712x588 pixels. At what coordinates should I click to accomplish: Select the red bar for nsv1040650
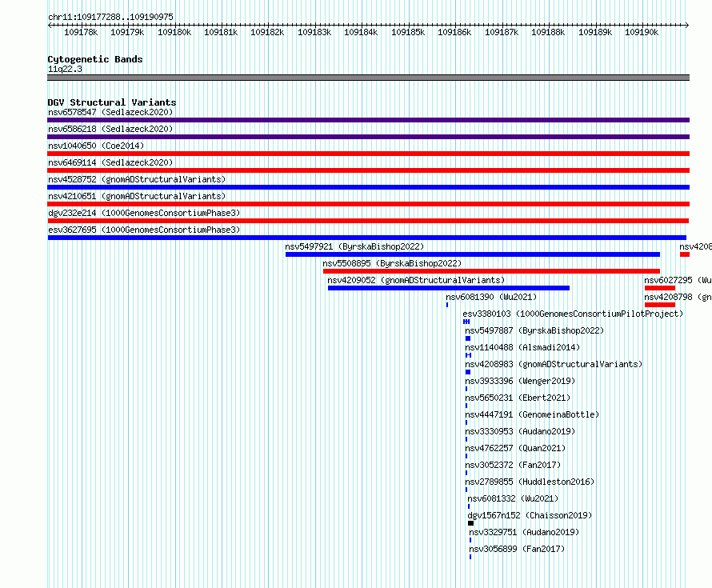click(x=368, y=154)
